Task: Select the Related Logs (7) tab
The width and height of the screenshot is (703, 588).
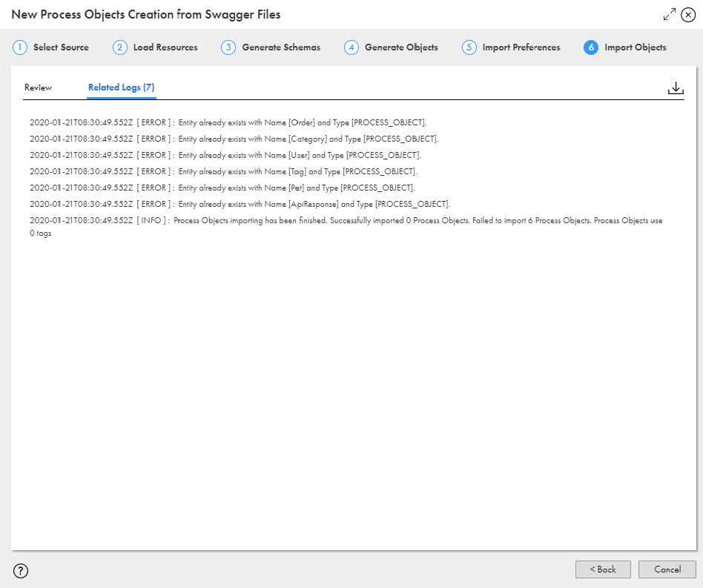Action: pos(121,87)
